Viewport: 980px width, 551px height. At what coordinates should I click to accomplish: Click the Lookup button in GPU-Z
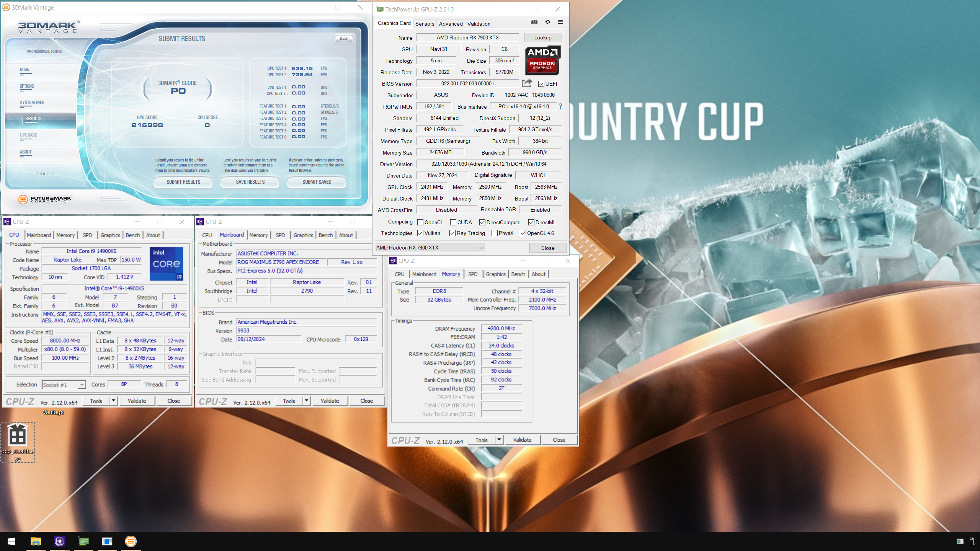[543, 37]
